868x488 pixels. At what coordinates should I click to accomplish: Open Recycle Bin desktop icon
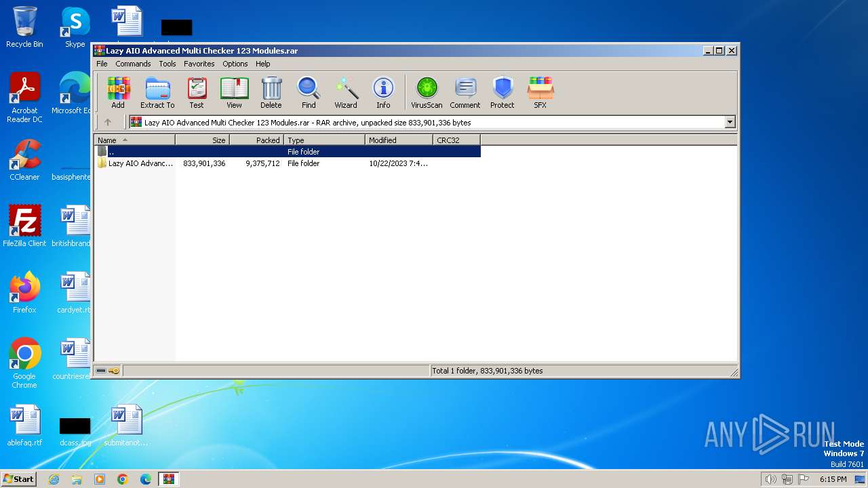point(24,27)
